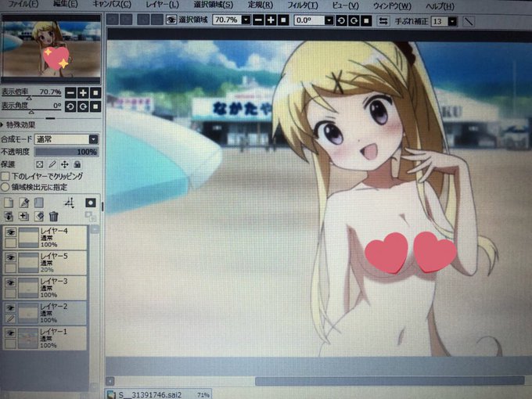Reset canvas rotation from toolbar
Screen dimensions: 532x399
[366, 21]
